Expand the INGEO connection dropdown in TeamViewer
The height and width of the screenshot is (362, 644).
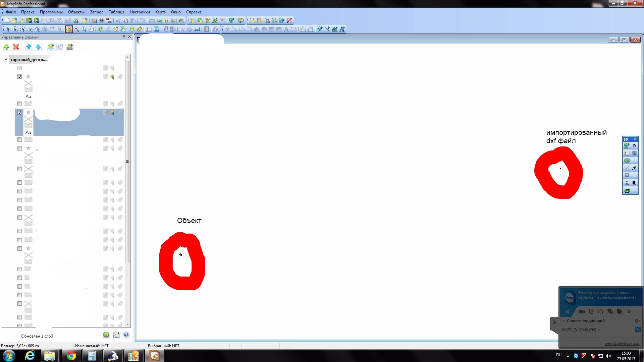tap(600, 329)
